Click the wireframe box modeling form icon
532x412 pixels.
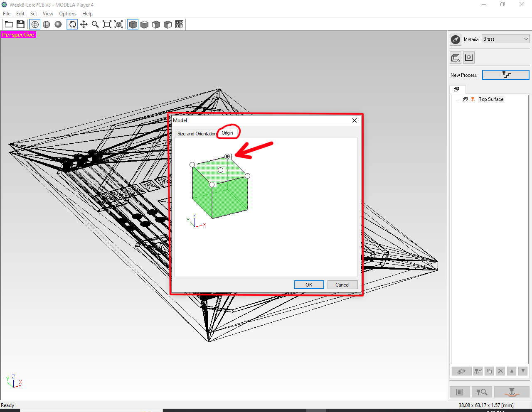(456, 58)
